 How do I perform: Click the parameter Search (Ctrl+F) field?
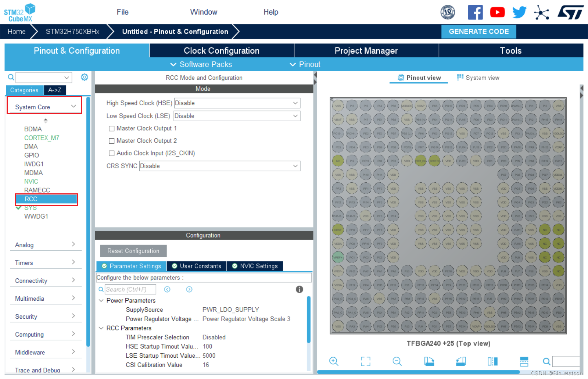point(130,290)
